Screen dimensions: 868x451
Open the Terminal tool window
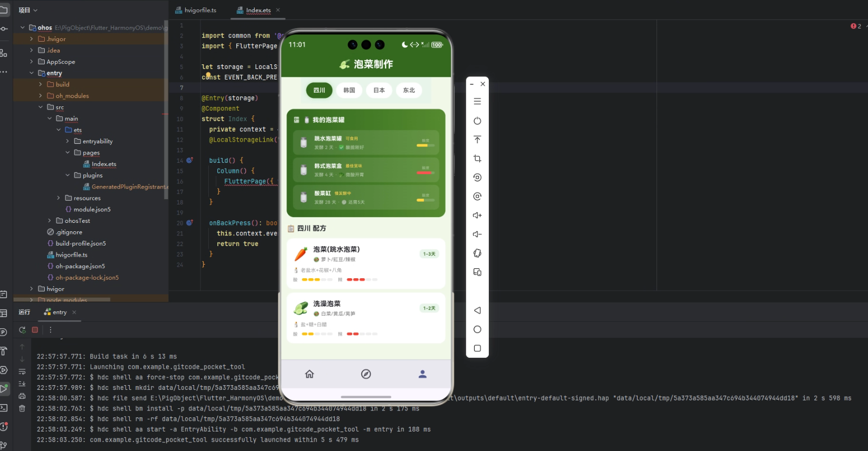4,408
